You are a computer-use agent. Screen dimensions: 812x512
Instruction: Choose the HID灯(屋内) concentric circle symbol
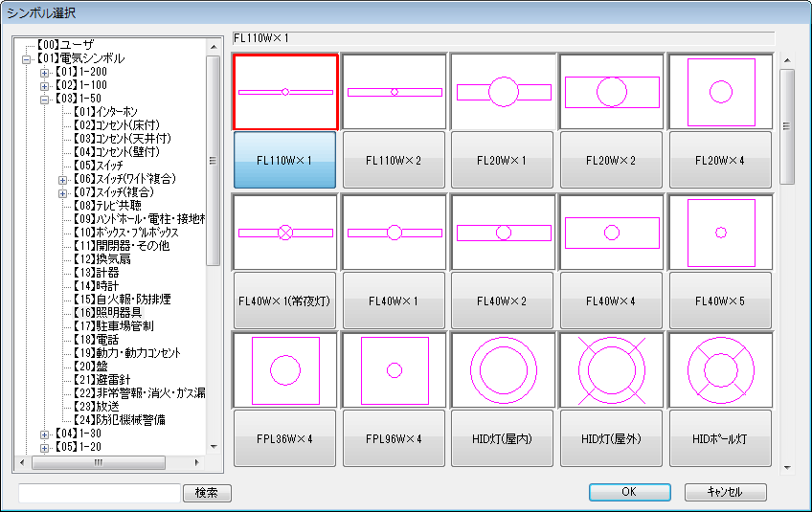[503, 370]
